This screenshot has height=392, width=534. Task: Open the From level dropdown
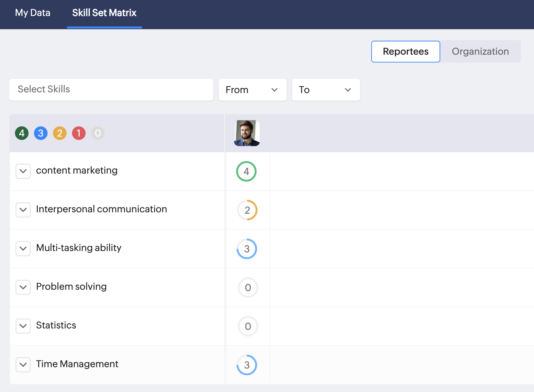pyautogui.click(x=252, y=90)
